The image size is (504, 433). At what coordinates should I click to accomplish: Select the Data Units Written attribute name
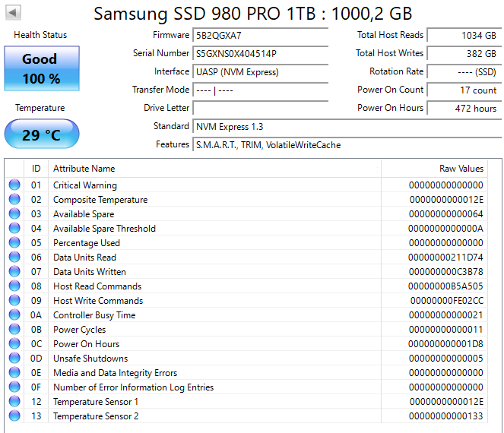point(90,272)
